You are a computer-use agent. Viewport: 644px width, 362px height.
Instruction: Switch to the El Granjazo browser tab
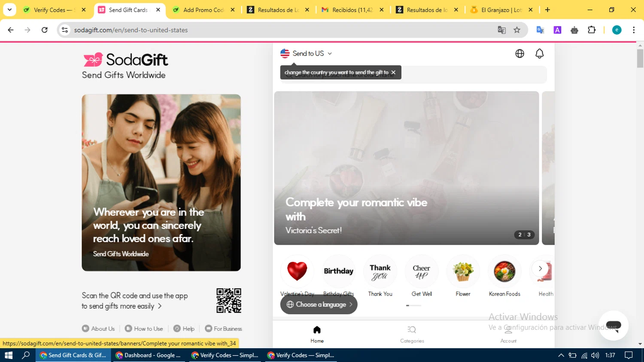pyautogui.click(x=501, y=10)
